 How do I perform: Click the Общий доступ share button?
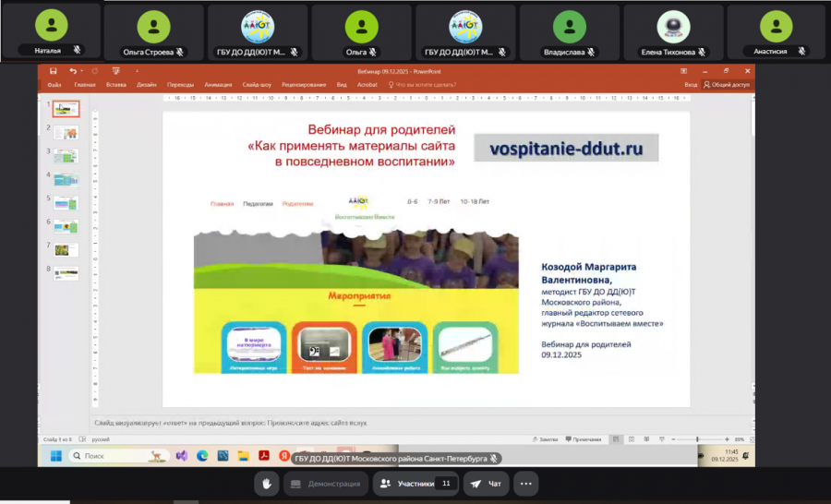pos(729,84)
